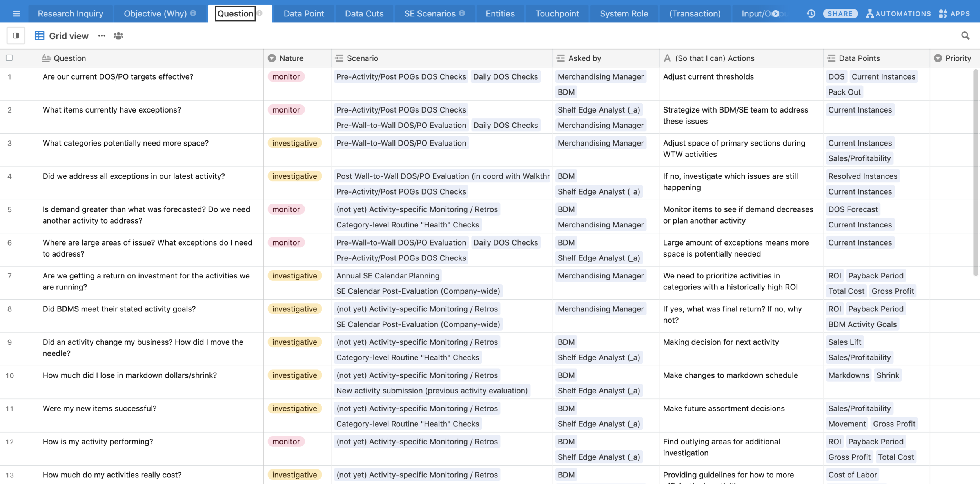The image size is (980, 484).
Task: Open search with the magnifying glass icon
Action: pos(966,35)
